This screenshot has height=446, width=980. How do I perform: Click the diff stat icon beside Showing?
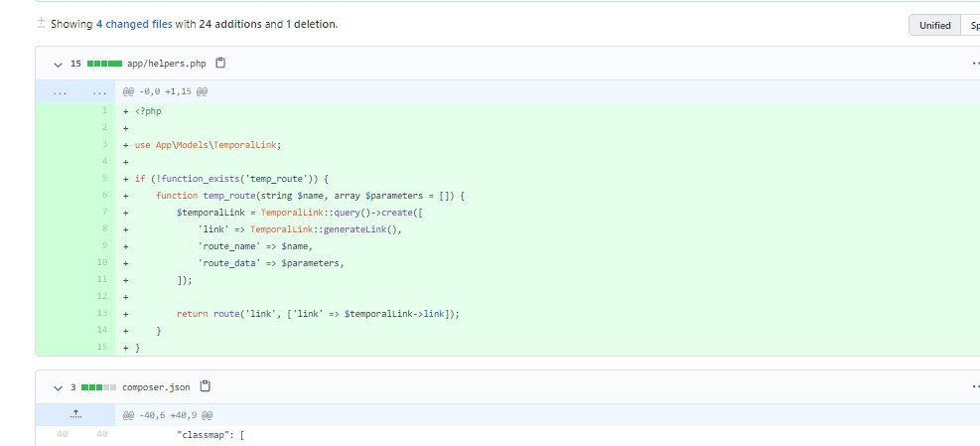(42, 23)
